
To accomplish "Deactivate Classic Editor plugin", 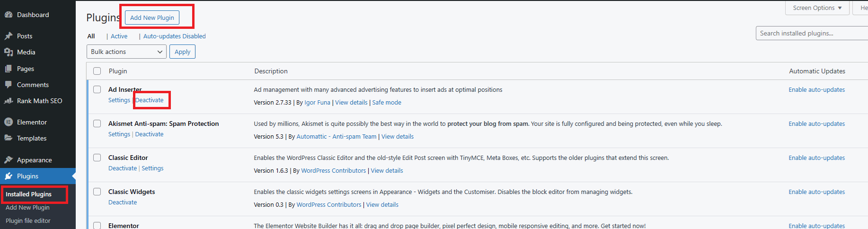I will pos(123,168).
